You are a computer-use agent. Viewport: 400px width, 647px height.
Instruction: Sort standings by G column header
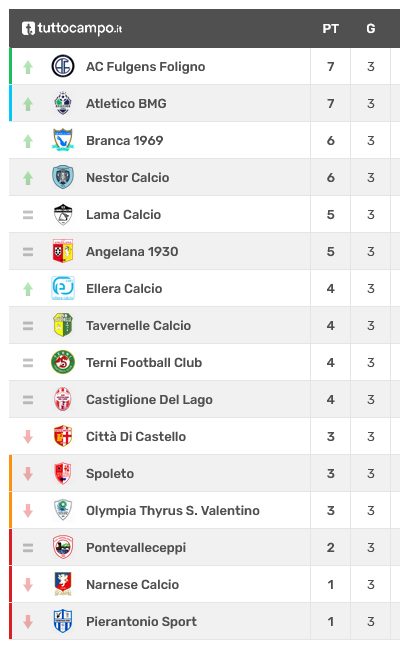click(371, 28)
